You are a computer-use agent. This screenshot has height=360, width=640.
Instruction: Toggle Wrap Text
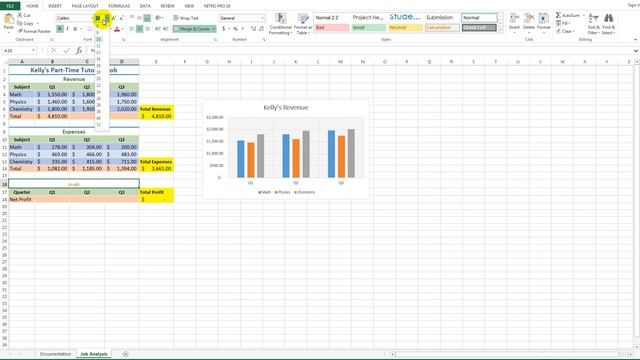(x=186, y=18)
